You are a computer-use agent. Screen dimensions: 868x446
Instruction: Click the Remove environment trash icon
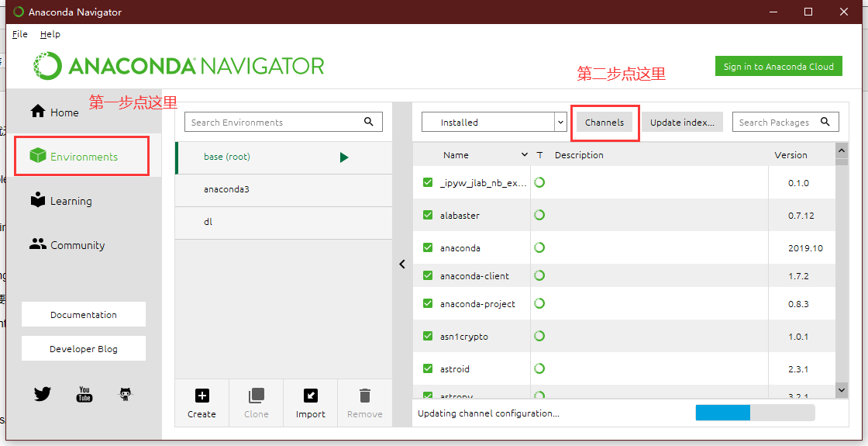click(365, 396)
